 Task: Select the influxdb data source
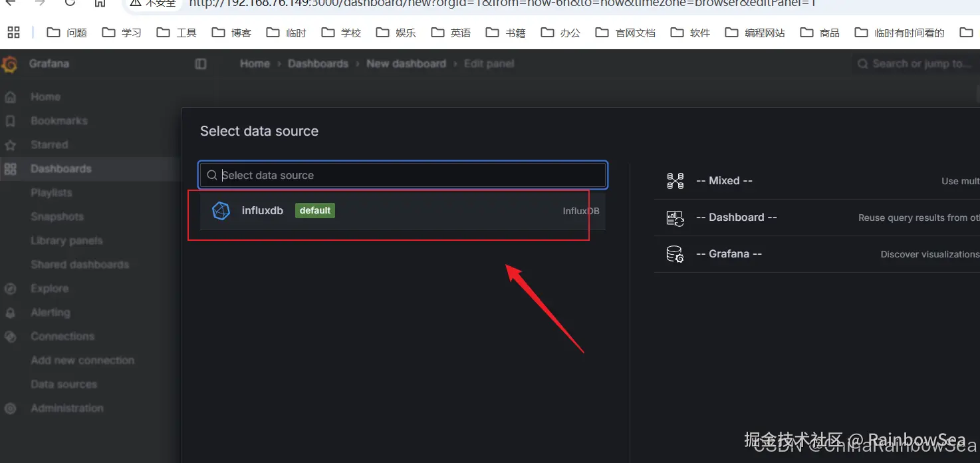coord(402,211)
